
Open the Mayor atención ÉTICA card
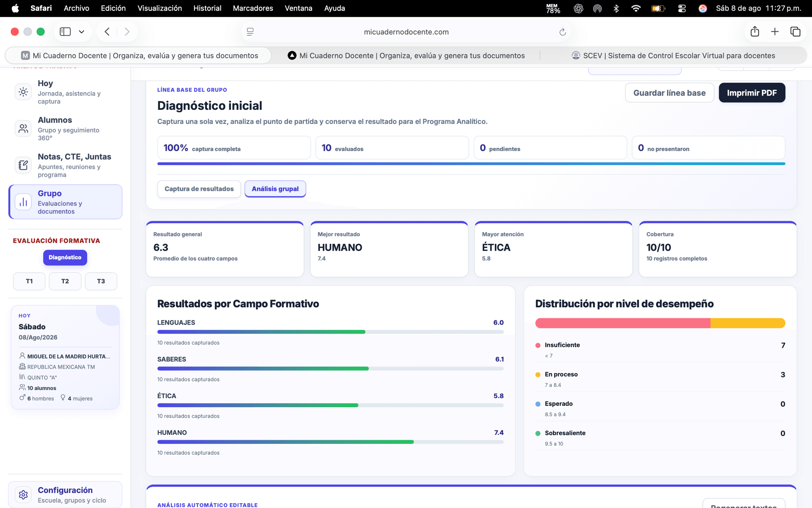click(x=553, y=249)
